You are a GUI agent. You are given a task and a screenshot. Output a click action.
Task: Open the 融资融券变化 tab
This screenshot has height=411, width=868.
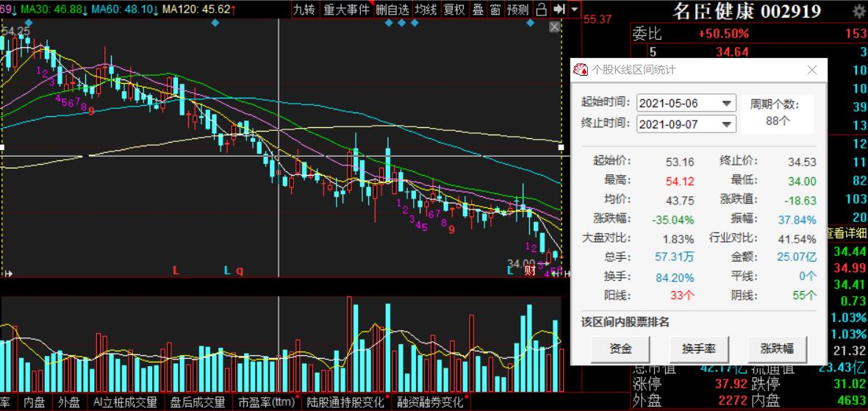pos(429,403)
